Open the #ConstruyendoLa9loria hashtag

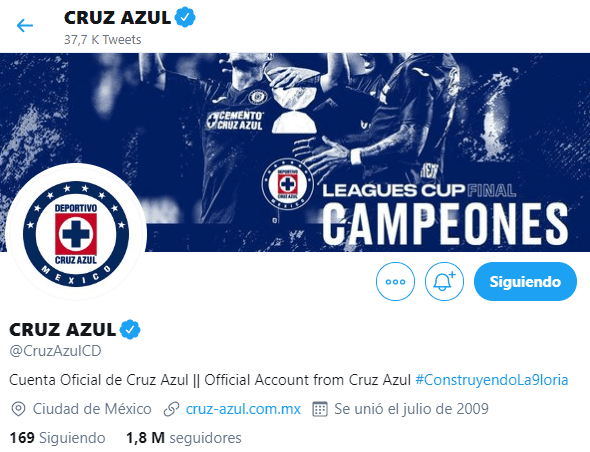tap(492, 380)
